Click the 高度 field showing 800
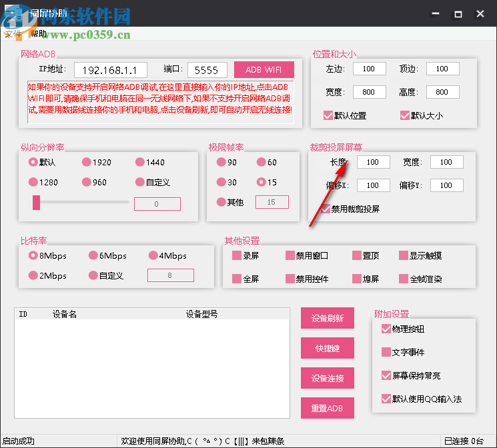 pyautogui.click(x=442, y=92)
